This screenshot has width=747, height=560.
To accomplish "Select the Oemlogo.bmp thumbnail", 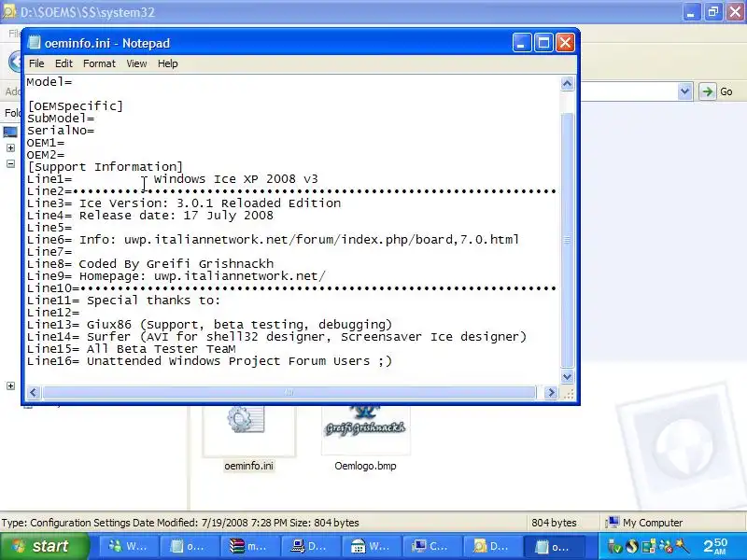I will tap(365, 428).
